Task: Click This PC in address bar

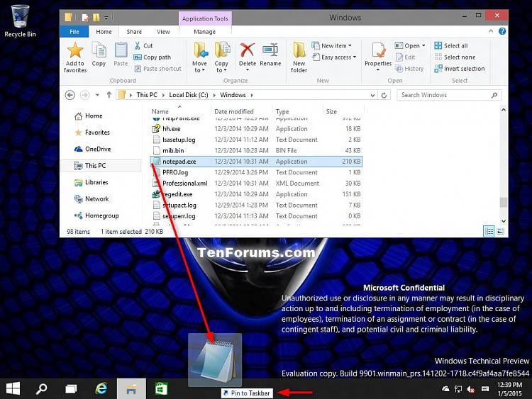Action: click(147, 95)
